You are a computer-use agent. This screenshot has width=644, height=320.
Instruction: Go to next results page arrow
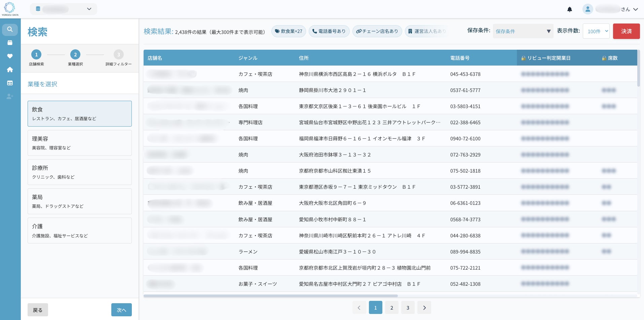click(424, 308)
